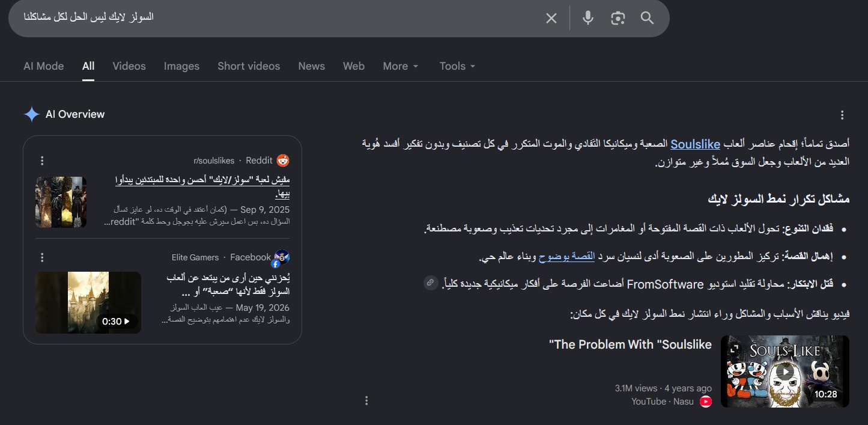Follow the Soulslike hyperlink in overview

695,144
